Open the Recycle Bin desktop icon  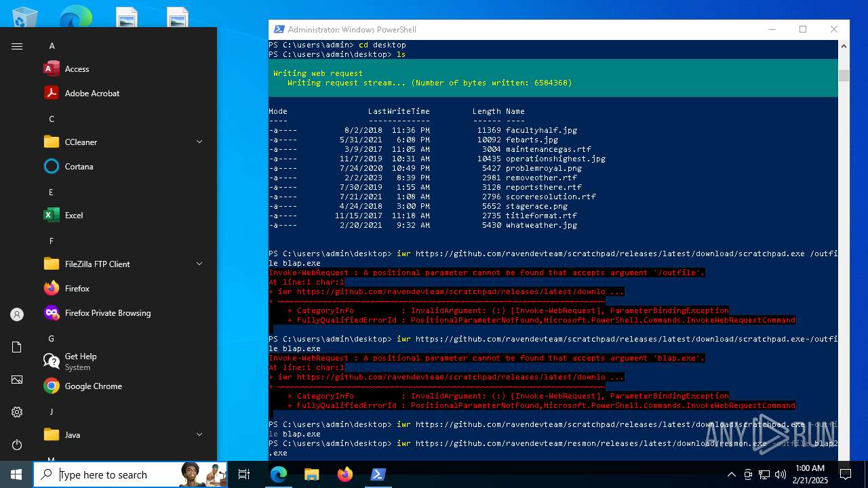click(x=24, y=16)
